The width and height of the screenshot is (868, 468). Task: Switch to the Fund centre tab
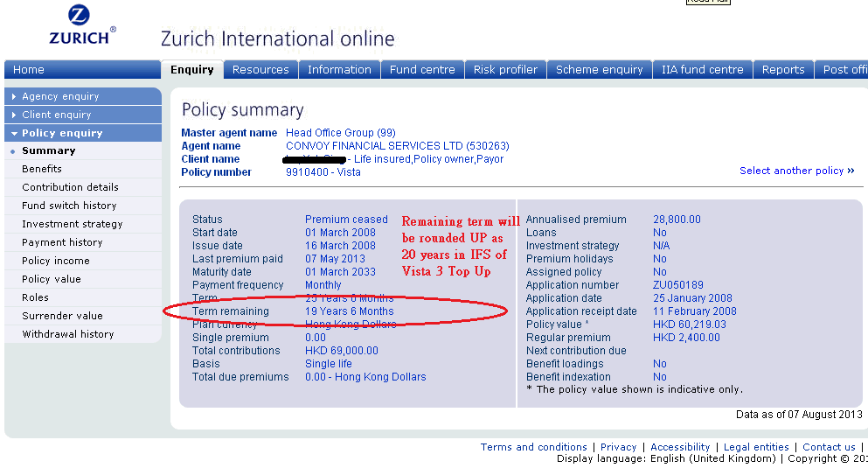[422, 70]
